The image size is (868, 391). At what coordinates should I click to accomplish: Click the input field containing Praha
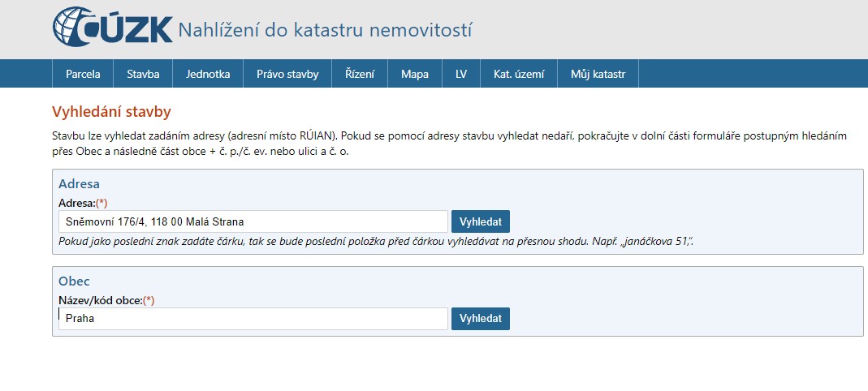pos(253,319)
